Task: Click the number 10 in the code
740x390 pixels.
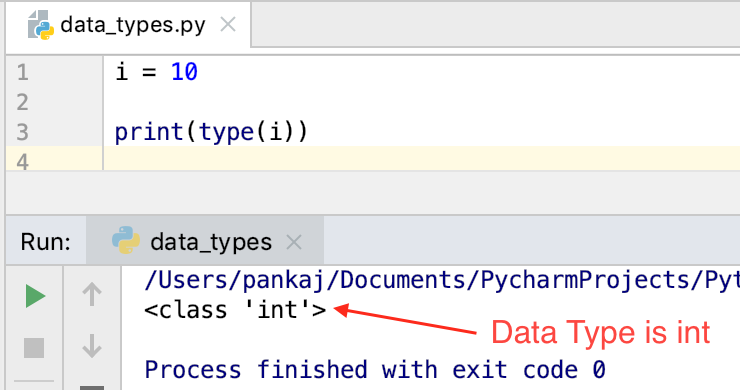Action: 185,72
